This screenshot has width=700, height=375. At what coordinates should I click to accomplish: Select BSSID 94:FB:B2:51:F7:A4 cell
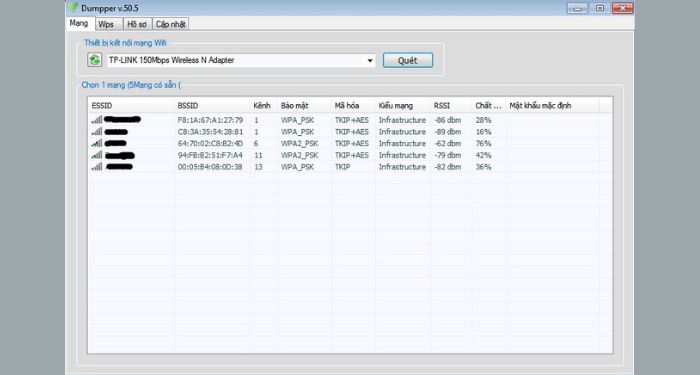click(210, 155)
